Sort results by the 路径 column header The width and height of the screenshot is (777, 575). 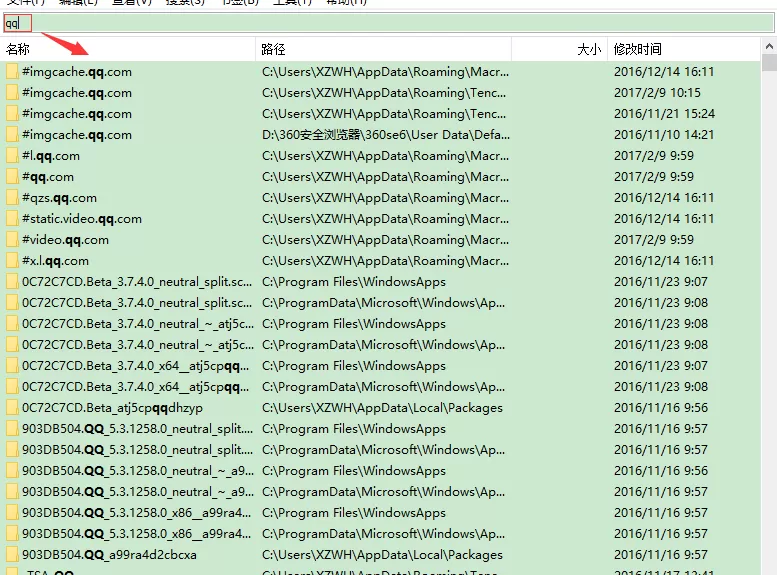[x=383, y=49]
